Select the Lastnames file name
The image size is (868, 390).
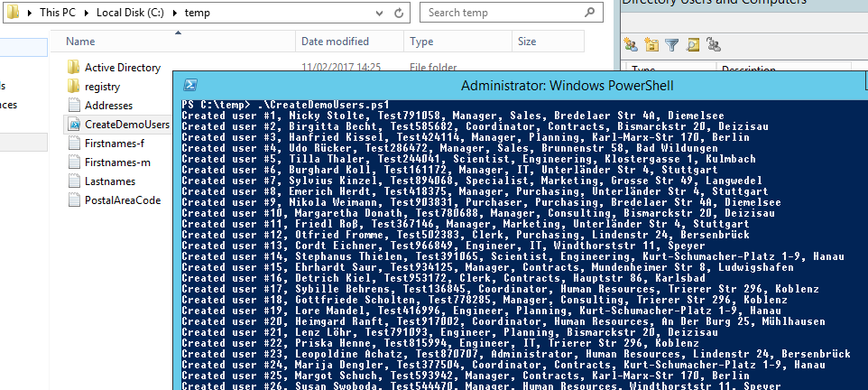click(109, 181)
